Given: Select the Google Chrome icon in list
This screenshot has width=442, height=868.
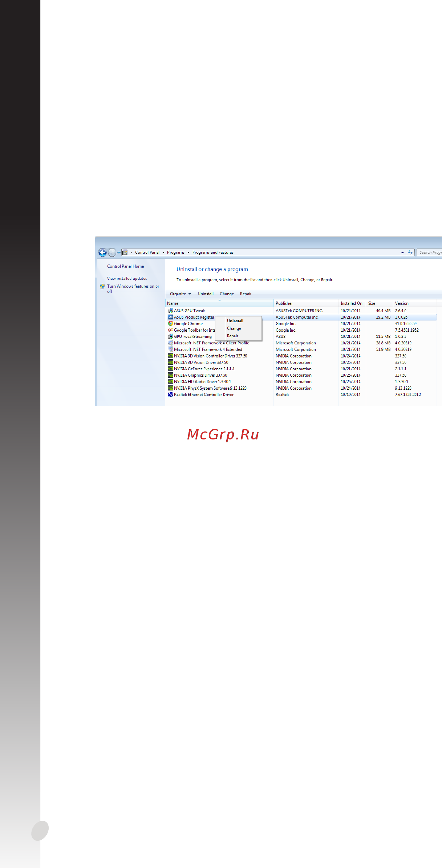Looking at the screenshot, I should click(x=170, y=324).
